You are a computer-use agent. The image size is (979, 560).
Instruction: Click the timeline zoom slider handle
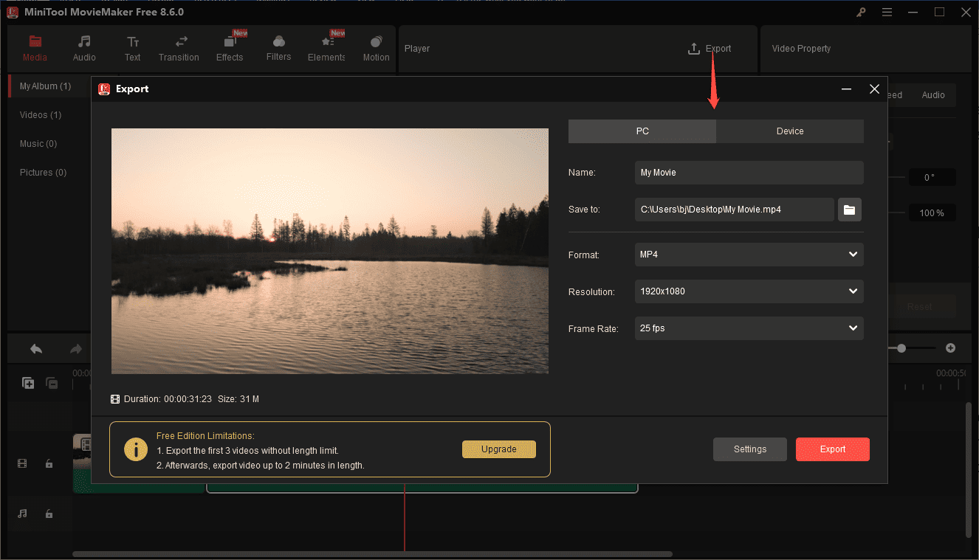coord(901,348)
